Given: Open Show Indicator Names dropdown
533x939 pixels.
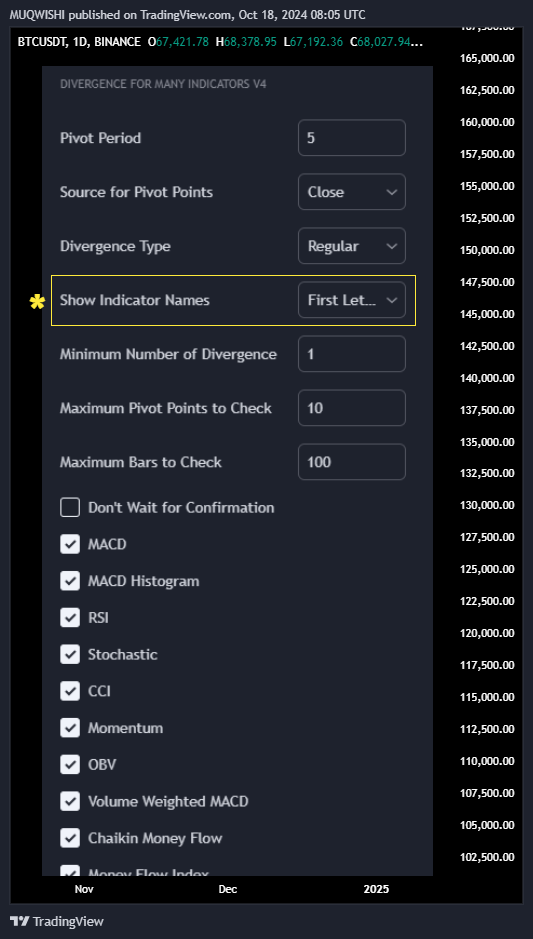Looking at the screenshot, I should [x=352, y=300].
